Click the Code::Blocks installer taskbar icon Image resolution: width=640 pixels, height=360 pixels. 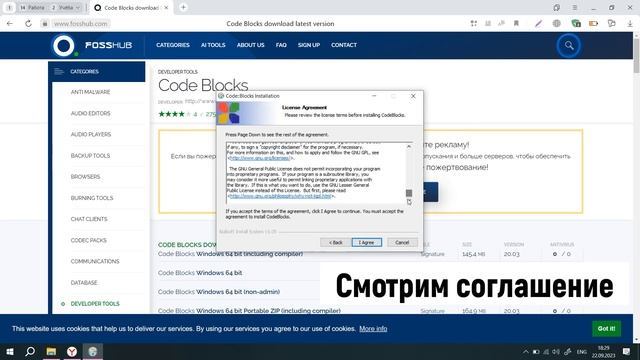point(93,351)
